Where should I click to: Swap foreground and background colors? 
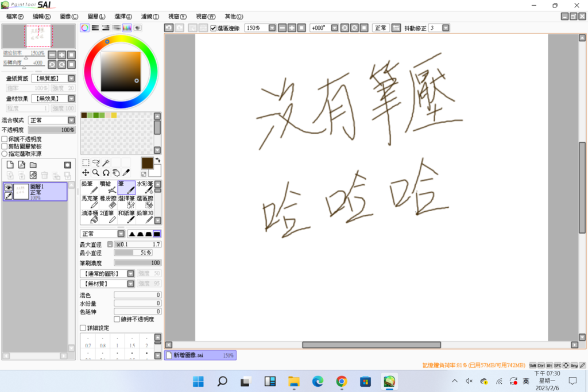coord(158,160)
